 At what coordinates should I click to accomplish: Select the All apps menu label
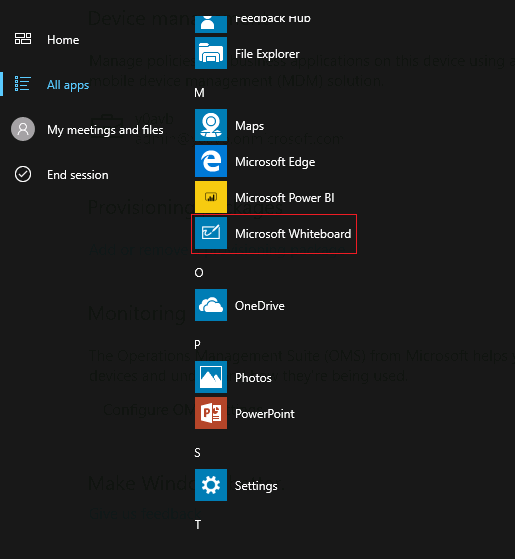[68, 85]
